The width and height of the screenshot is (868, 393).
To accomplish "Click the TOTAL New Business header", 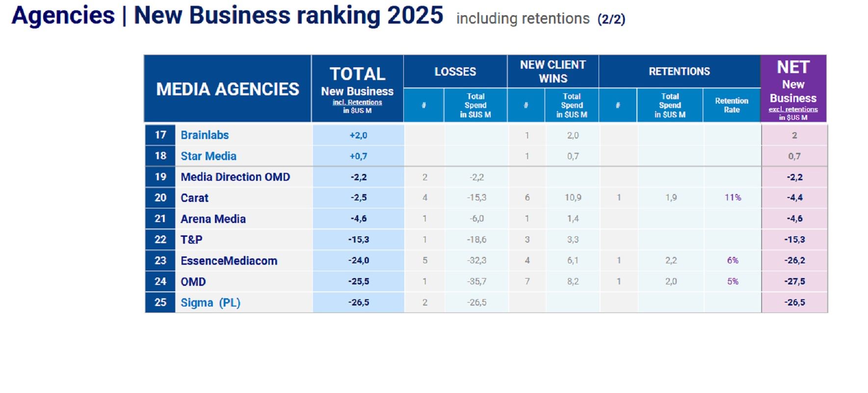I will click(357, 89).
